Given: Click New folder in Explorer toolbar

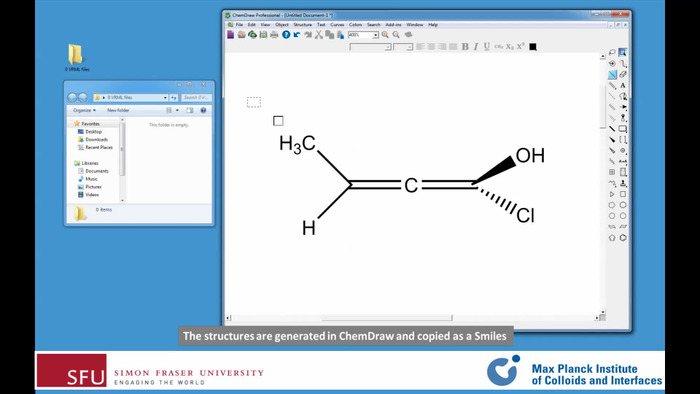Looking at the screenshot, I should click(x=118, y=110).
